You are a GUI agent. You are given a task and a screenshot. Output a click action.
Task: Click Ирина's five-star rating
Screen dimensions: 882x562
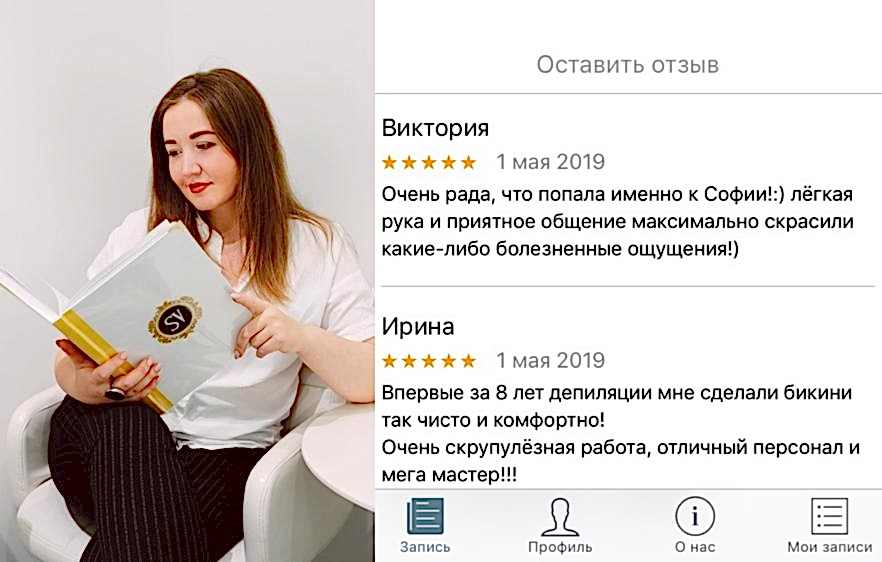pyautogui.click(x=429, y=361)
